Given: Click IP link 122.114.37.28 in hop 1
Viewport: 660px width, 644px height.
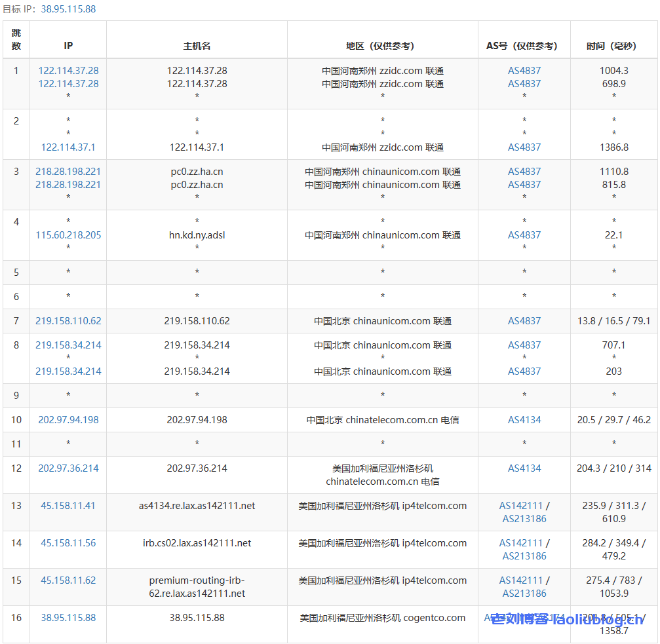Looking at the screenshot, I should coord(68,70).
